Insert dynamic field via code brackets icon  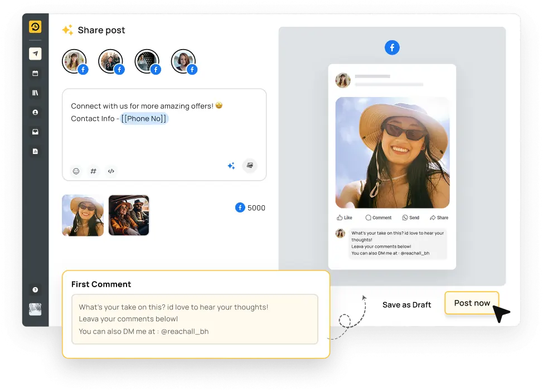pos(111,171)
